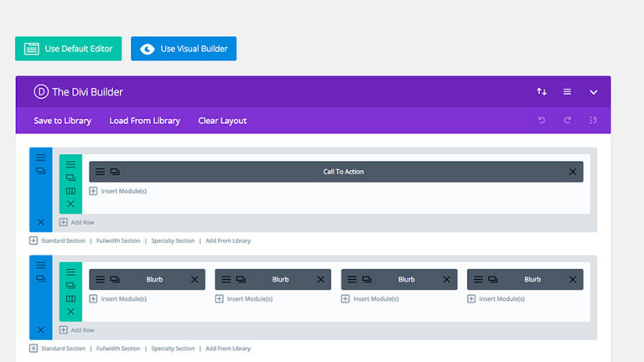Delete the third Blurb module
Image resolution: width=644 pixels, height=362 pixels.
(x=446, y=280)
